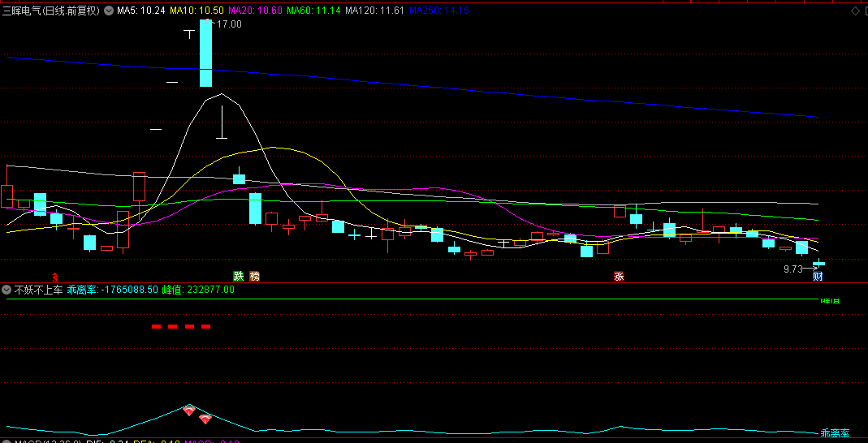This screenshot has height=443, width=868.
Task: Open the dropdown beside 三晖电气 chart title
Action: tap(108, 10)
